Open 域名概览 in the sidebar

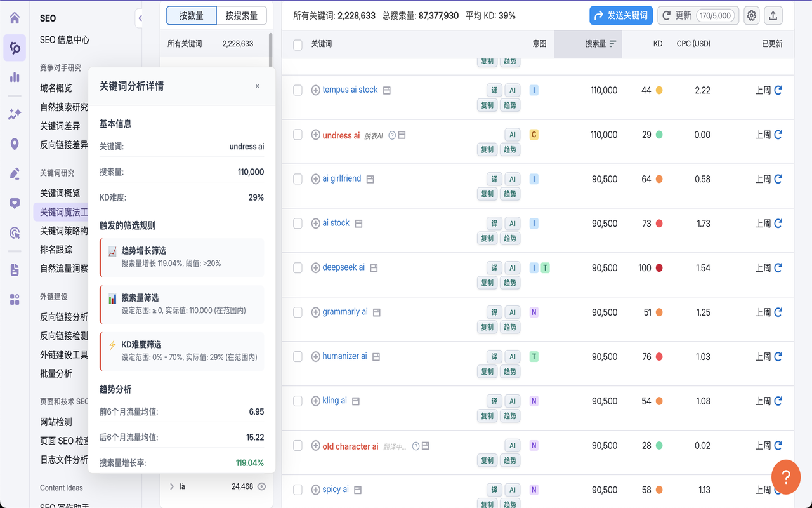[x=56, y=88]
